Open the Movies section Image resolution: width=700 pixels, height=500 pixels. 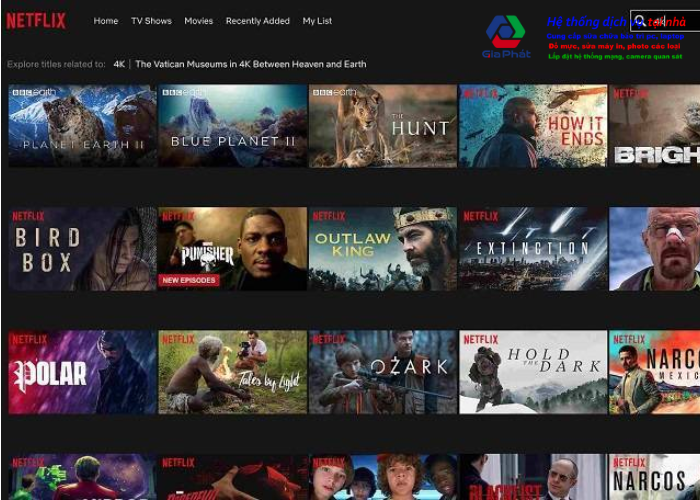point(199,21)
